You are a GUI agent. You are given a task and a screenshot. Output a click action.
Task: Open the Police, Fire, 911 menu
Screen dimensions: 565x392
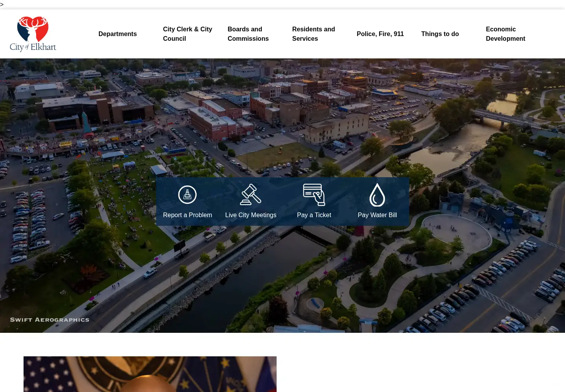380,34
